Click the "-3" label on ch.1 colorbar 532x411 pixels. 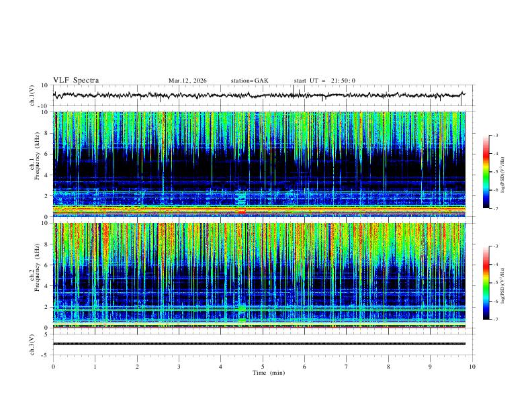(x=495, y=136)
